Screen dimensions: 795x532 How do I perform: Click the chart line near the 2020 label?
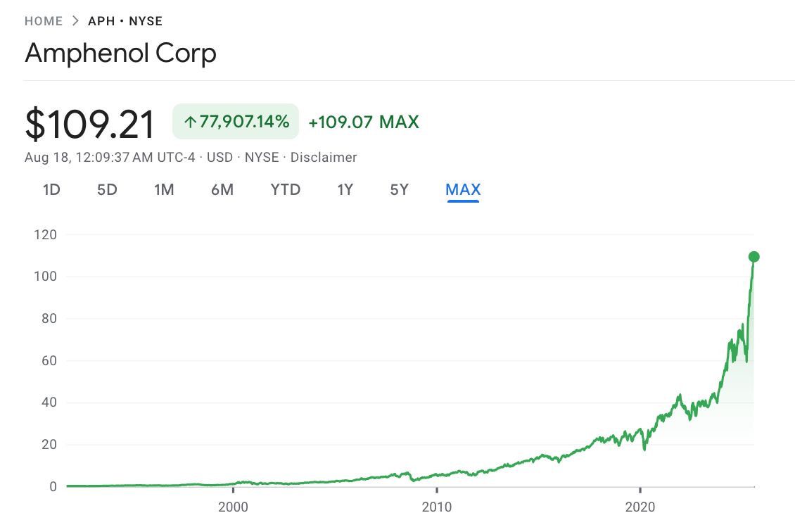click(x=640, y=433)
